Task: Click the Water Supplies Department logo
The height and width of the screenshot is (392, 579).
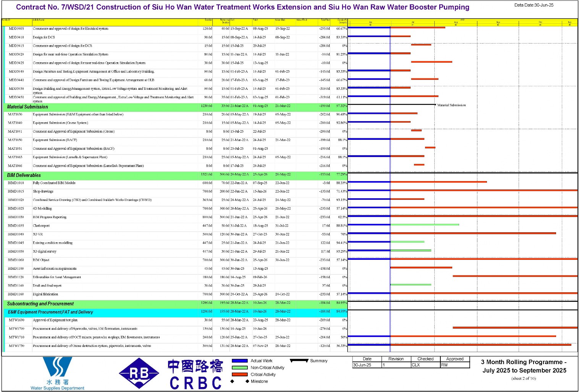Action: [x=57, y=373]
